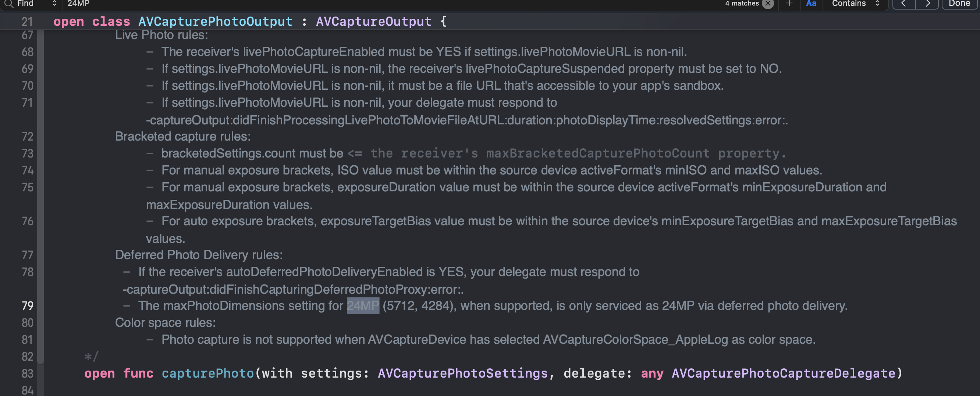Click line number 83 in the gutter

(27, 374)
